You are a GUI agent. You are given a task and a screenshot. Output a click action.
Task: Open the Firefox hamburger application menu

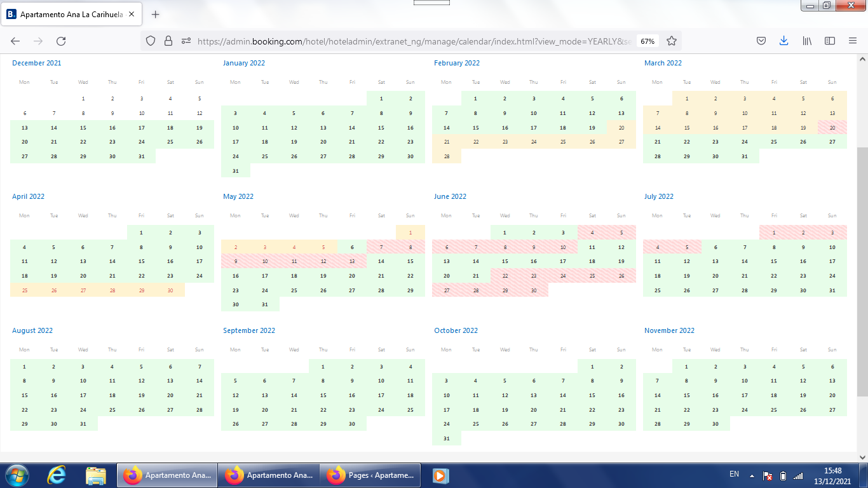853,41
